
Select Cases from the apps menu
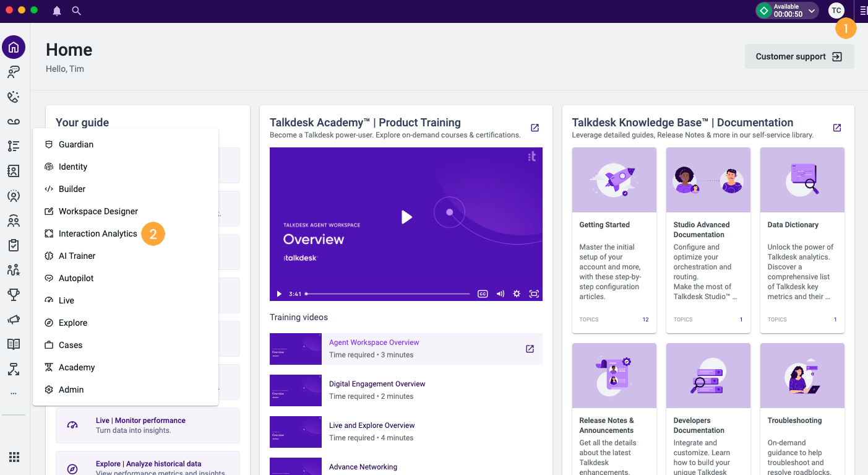(x=126, y=345)
